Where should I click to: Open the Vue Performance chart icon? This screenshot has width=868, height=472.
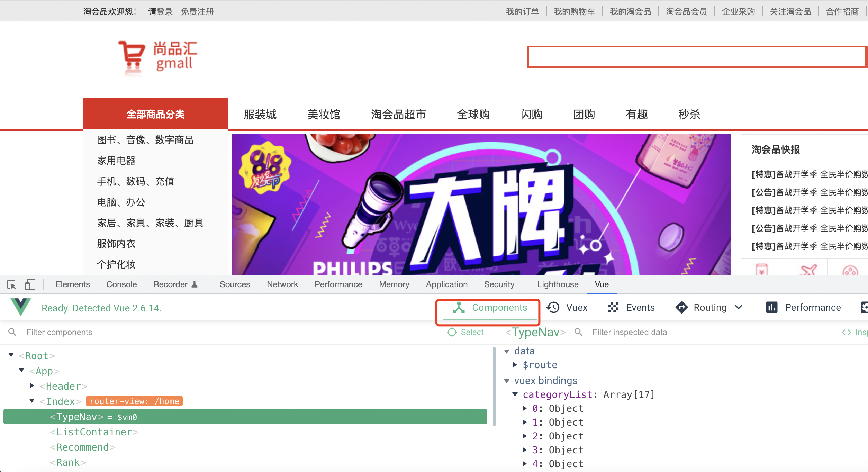pos(771,307)
